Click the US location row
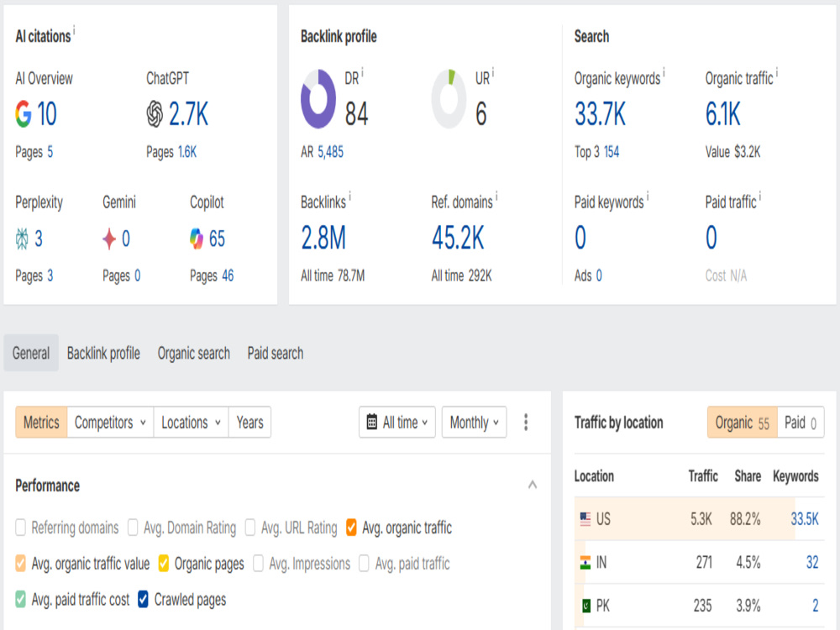Image resolution: width=840 pixels, height=630 pixels. pyautogui.click(x=699, y=518)
